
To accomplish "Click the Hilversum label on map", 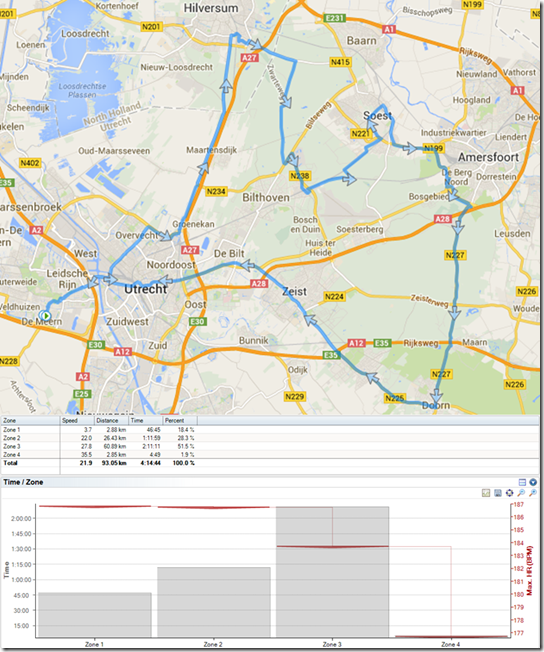I will pyautogui.click(x=211, y=8).
